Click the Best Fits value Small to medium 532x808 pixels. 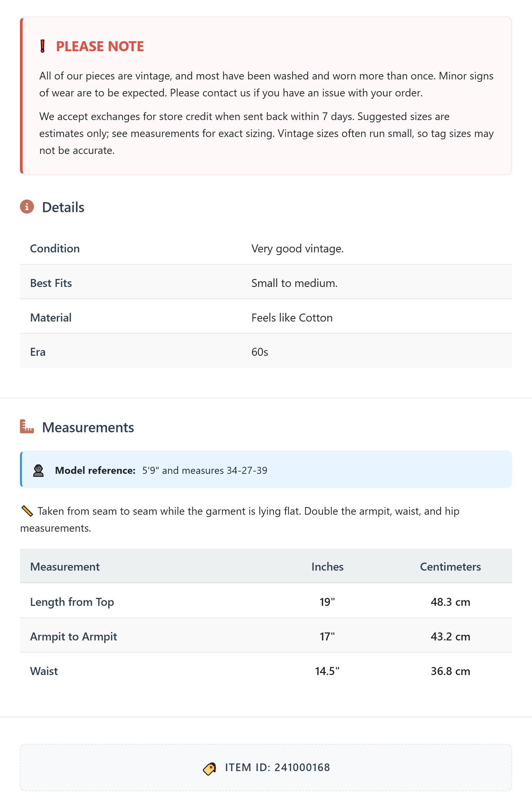pyautogui.click(x=294, y=283)
